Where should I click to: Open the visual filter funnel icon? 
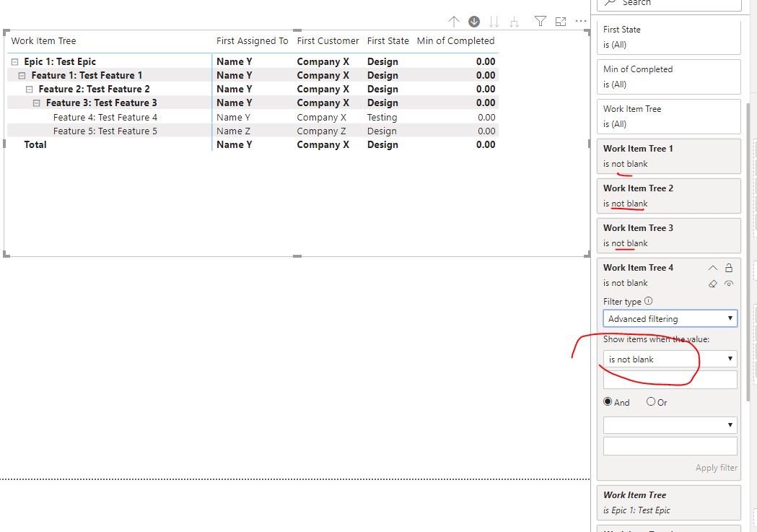click(541, 21)
